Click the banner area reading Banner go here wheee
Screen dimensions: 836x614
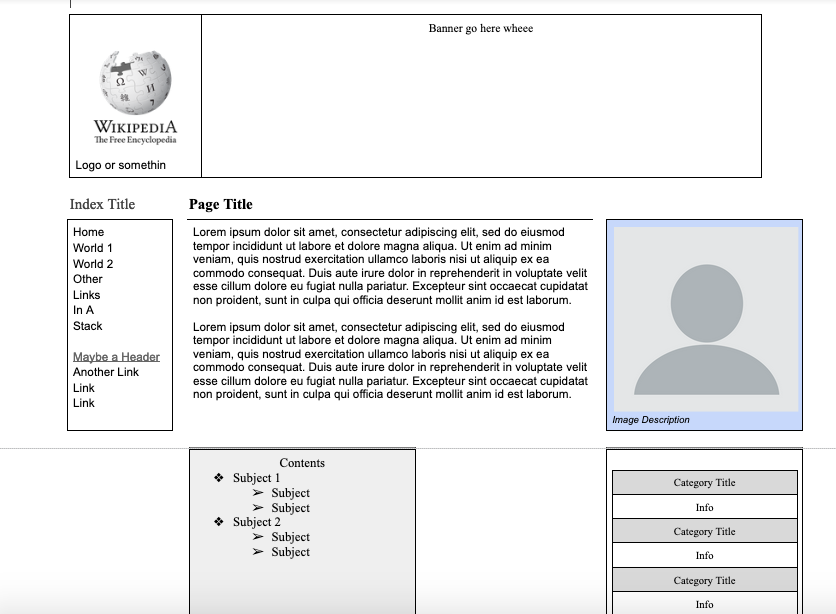[481, 29]
